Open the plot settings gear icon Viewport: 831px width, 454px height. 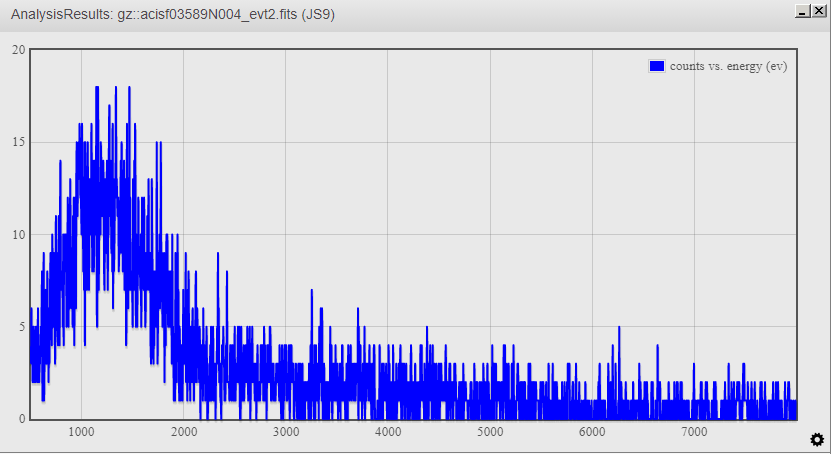pos(817,439)
